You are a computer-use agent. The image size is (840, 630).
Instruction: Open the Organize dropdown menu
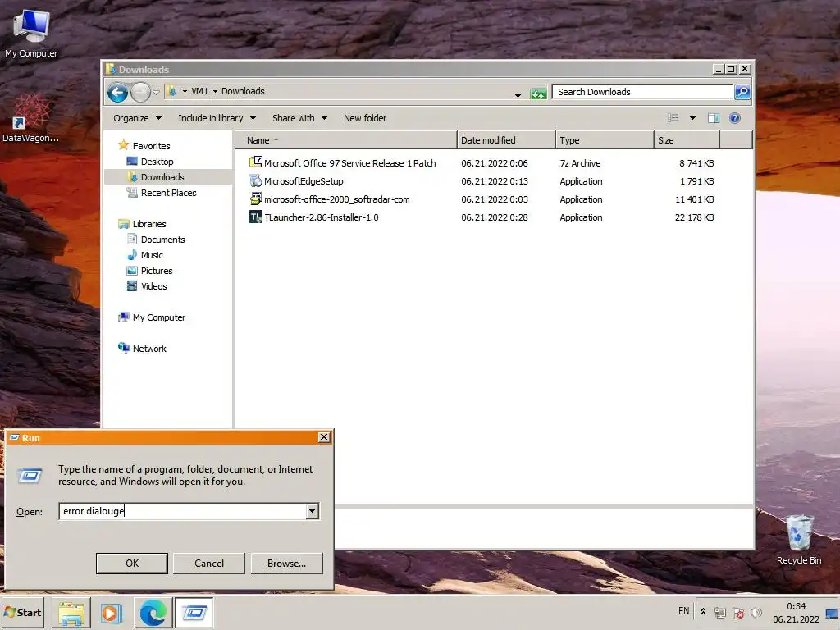pyautogui.click(x=137, y=118)
